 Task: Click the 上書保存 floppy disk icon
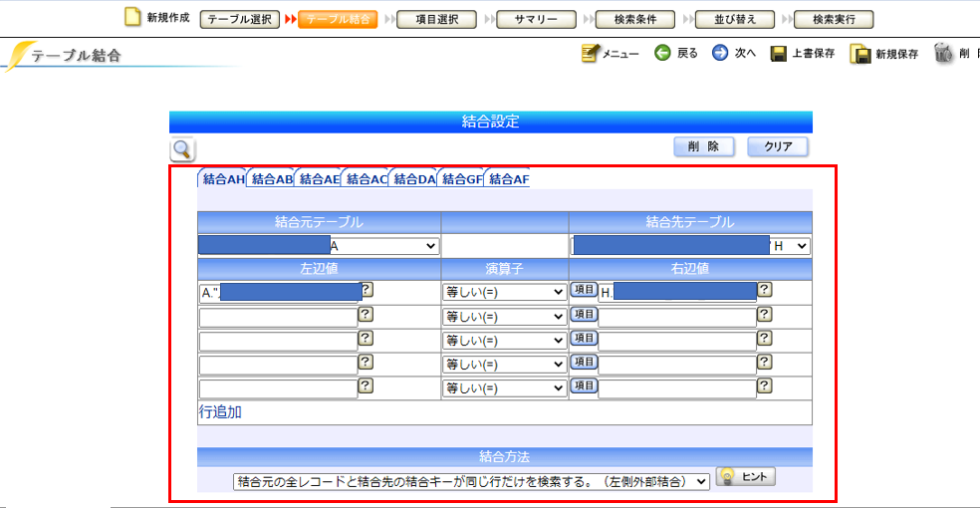coord(778,54)
